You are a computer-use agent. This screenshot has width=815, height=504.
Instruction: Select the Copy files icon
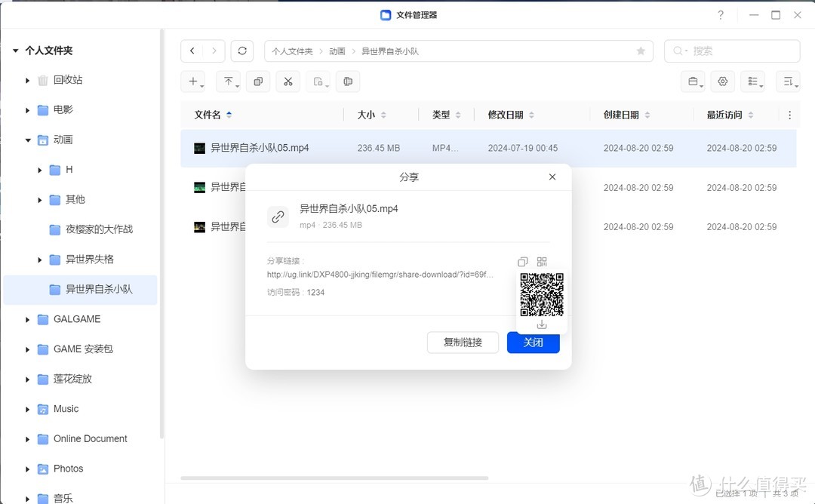258,81
